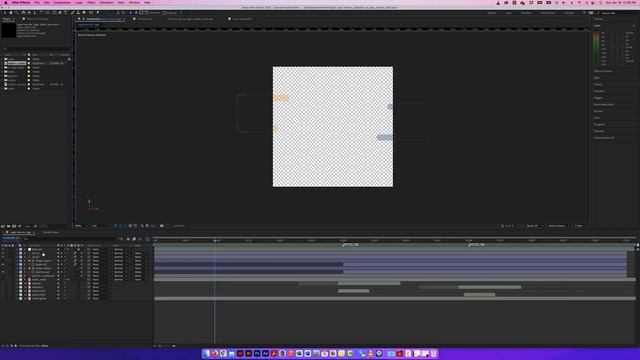The image size is (640, 360).
Task: Select the Rectangle shape tool
Action: [x=54, y=13]
